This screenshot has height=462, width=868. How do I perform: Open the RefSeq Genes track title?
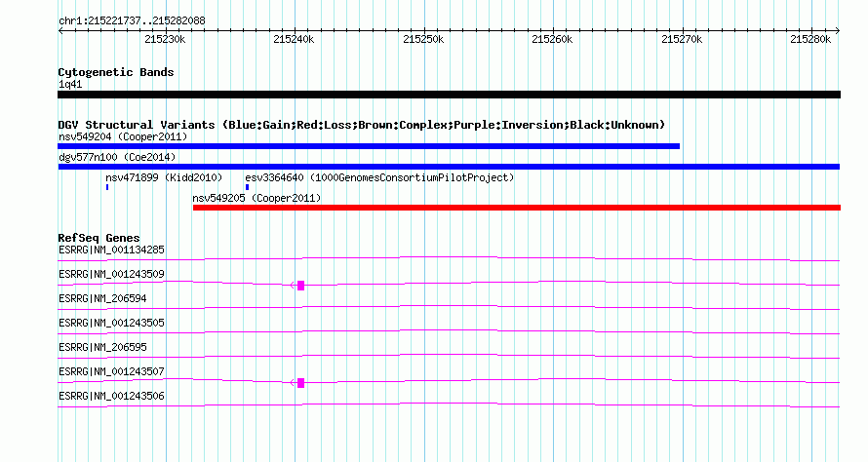(99, 238)
